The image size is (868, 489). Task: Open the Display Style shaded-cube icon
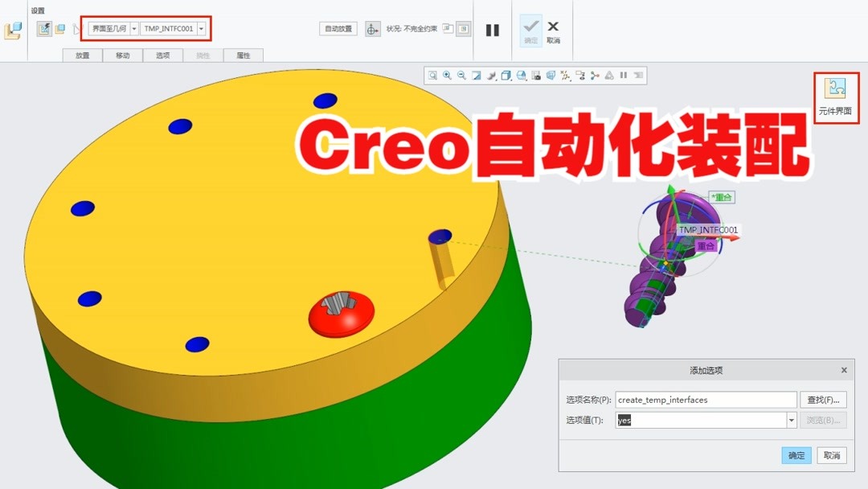click(507, 75)
